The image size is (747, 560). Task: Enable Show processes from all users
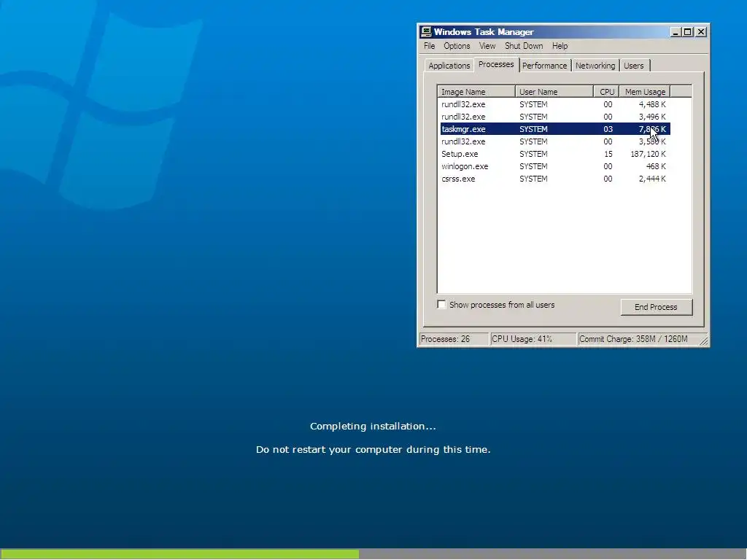point(441,305)
